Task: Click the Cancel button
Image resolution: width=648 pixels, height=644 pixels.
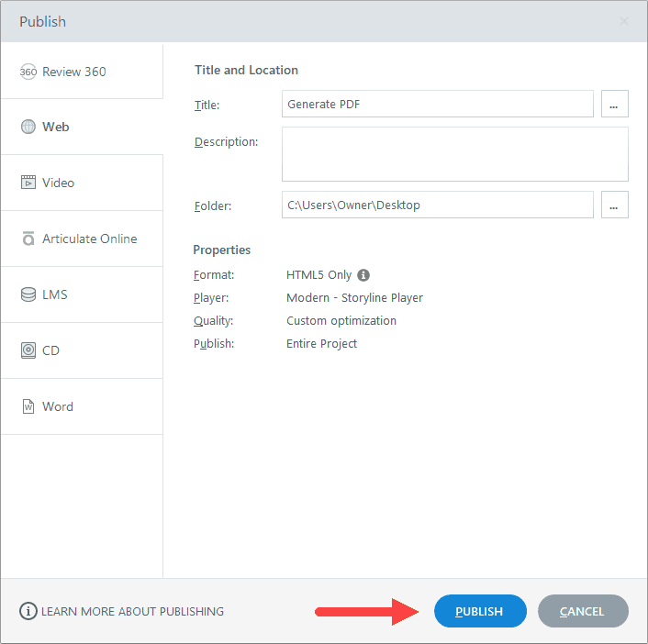Action: coord(583,611)
